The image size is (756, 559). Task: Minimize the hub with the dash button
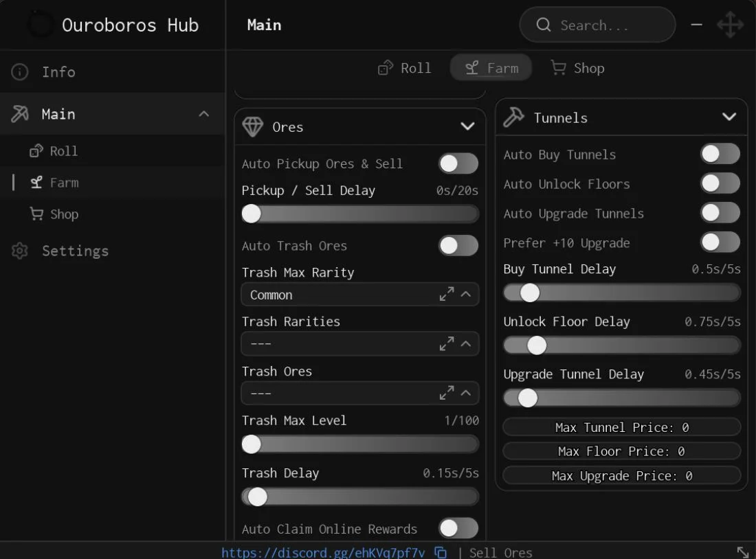click(696, 25)
